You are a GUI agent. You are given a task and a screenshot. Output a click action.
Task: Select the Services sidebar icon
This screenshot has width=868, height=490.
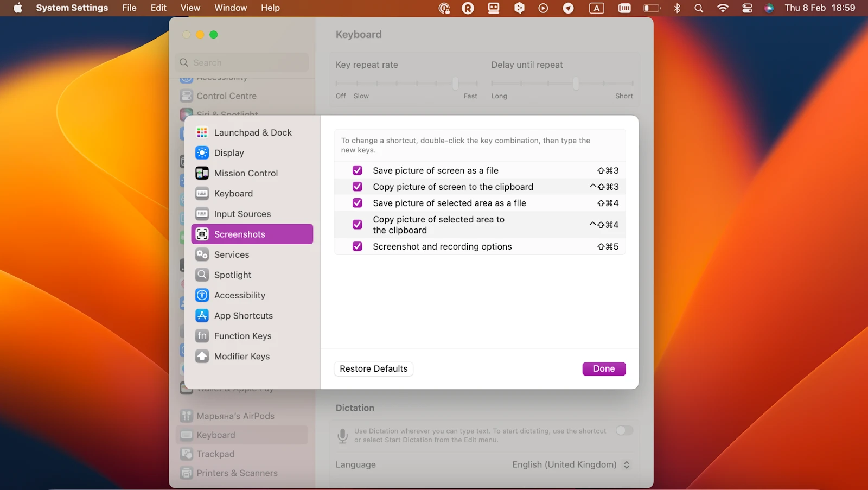pos(231,254)
